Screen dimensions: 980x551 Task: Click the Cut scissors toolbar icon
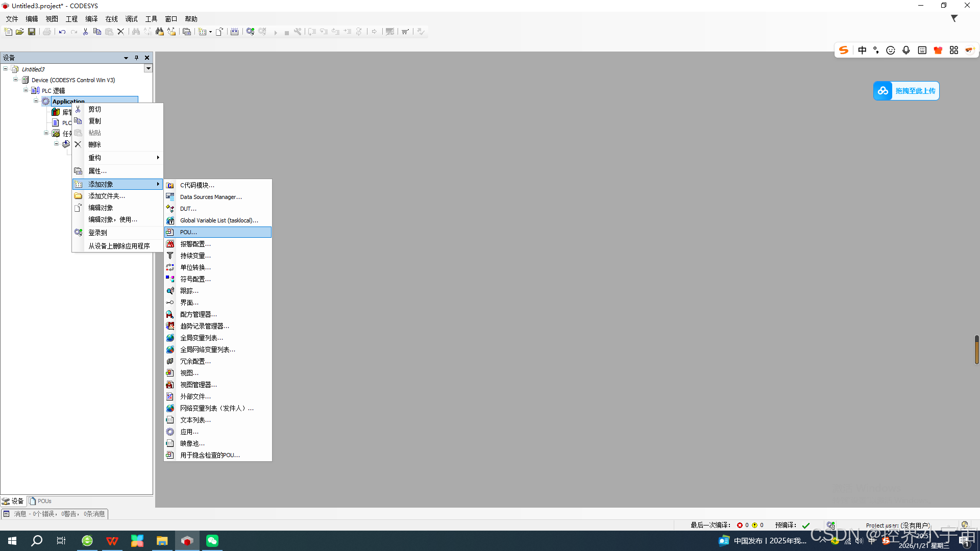85,32
